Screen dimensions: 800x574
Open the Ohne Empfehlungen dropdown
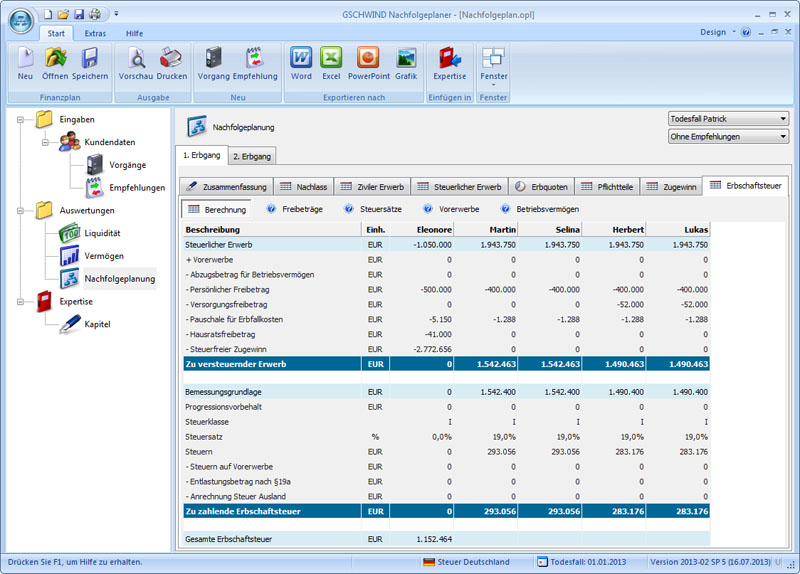point(728,136)
